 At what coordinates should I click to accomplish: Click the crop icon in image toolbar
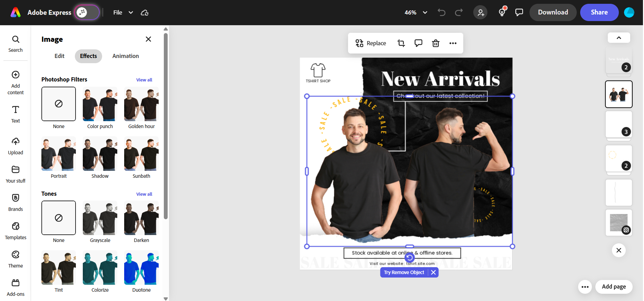click(x=401, y=43)
